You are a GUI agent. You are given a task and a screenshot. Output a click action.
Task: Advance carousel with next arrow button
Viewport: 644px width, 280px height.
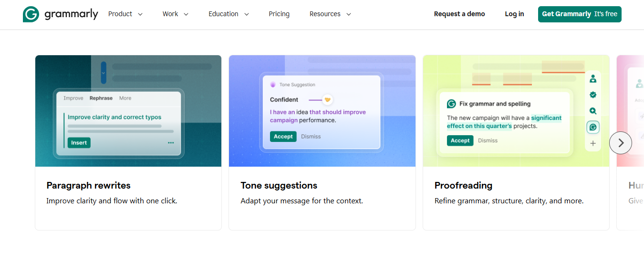[621, 142]
